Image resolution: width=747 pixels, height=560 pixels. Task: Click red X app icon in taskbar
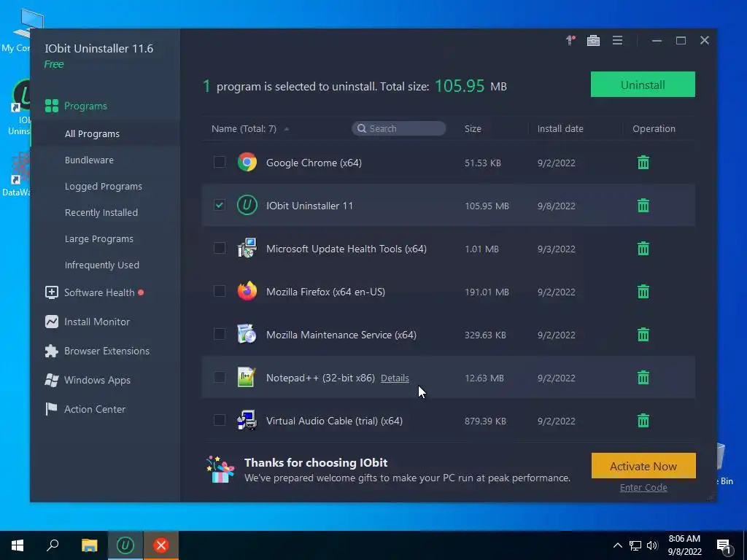pos(161,545)
